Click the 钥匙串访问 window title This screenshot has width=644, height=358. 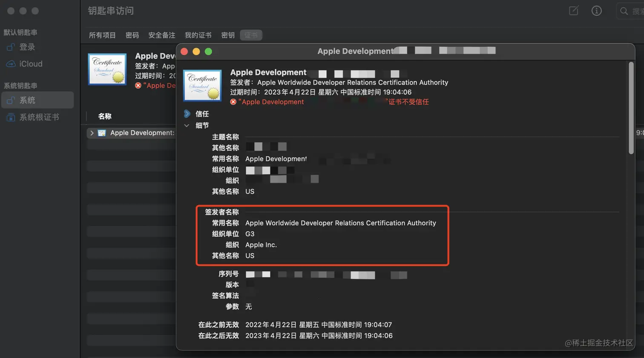pos(111,11)
